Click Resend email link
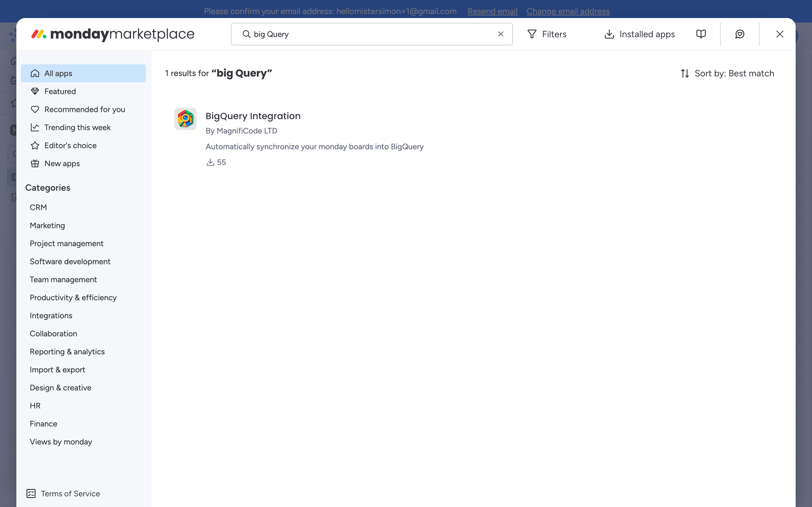This screenshot has width=812, height=507. (492, 11)
